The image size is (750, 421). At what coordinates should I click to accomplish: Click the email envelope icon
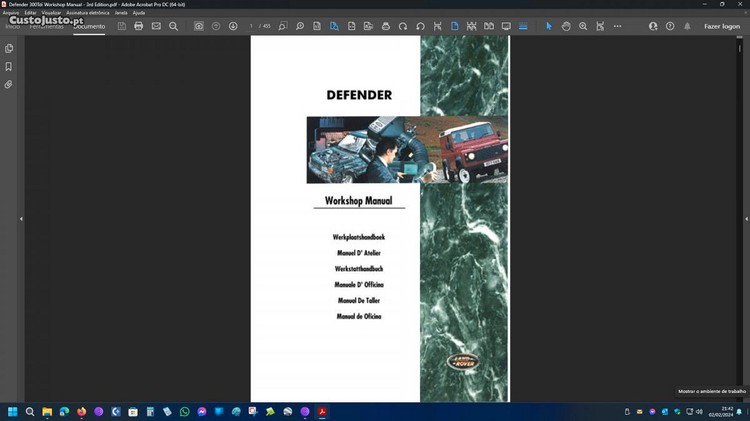click(156, 26)
